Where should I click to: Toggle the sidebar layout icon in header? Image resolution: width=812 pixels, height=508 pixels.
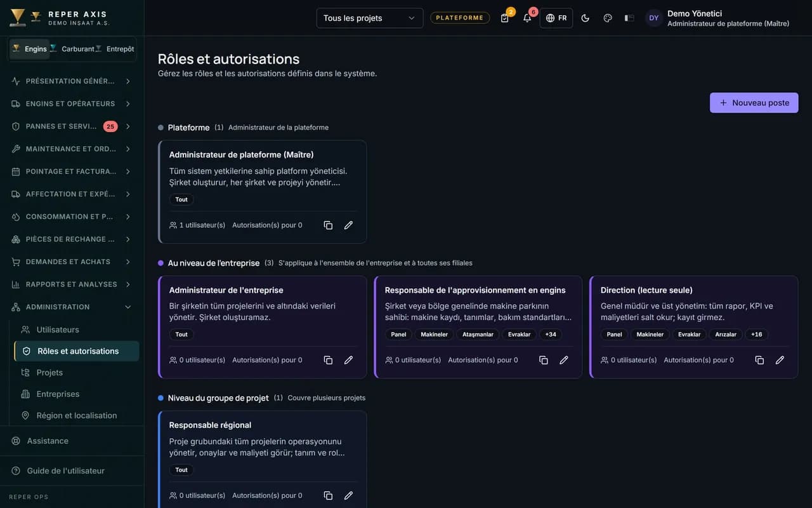[x=629, y=18]
